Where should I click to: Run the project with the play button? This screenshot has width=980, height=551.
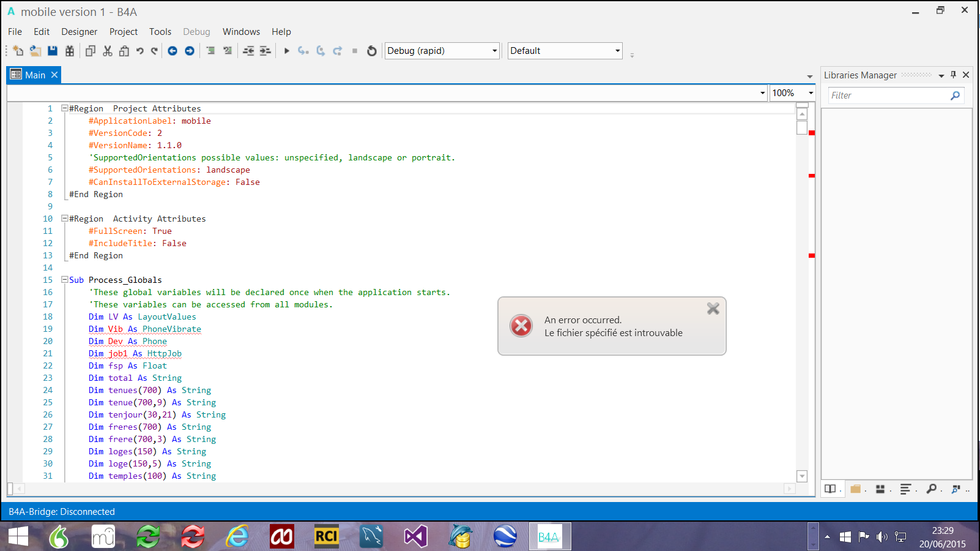286,51
